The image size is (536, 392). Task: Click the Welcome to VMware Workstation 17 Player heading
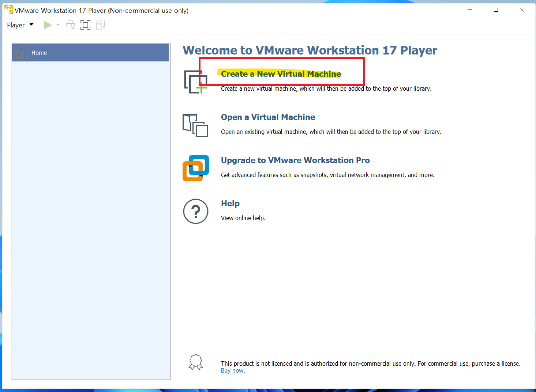click(310, 50)
